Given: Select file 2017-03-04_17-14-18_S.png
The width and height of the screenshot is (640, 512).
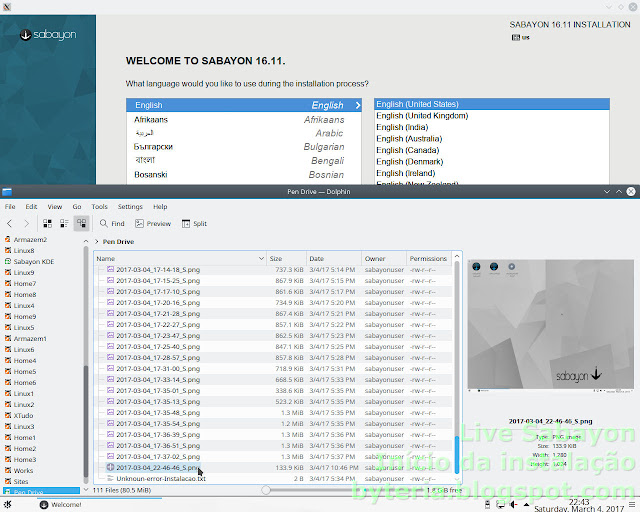Looking at the screenshot, I should [x=158, y=270].
